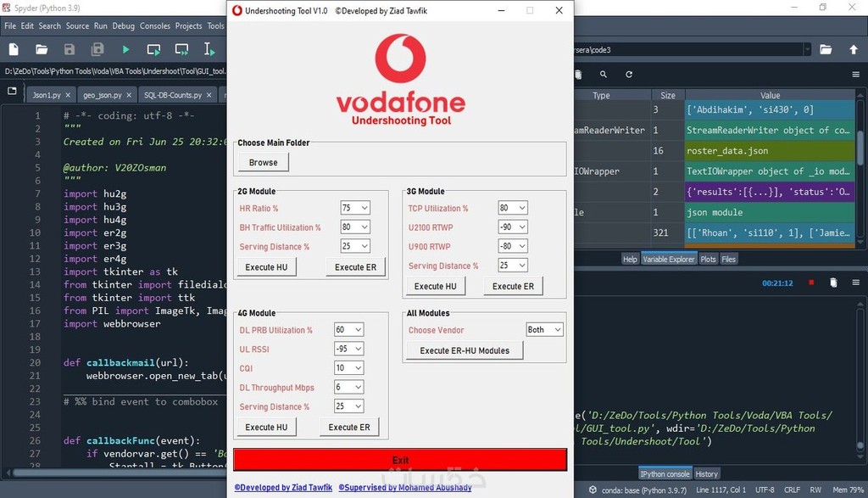The width and height of the screenshot is (868, 498).
Task: Click the red Exit button
Action: pos(400,460)
